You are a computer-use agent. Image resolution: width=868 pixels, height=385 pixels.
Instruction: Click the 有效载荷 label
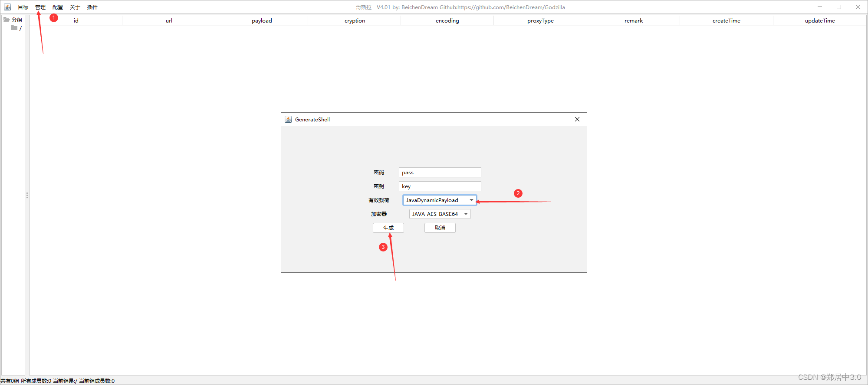coord(379,200)
